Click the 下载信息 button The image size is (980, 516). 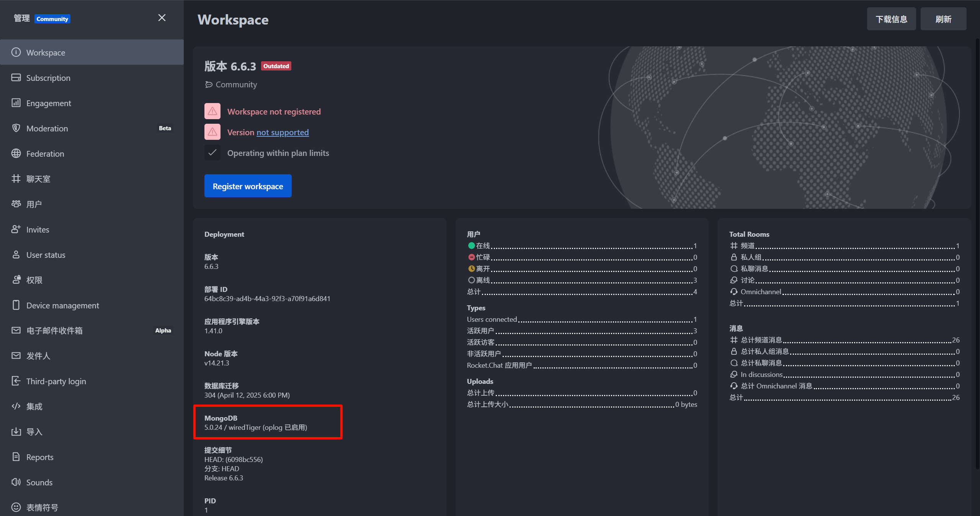pyautogui.click(x=891, y=19)
